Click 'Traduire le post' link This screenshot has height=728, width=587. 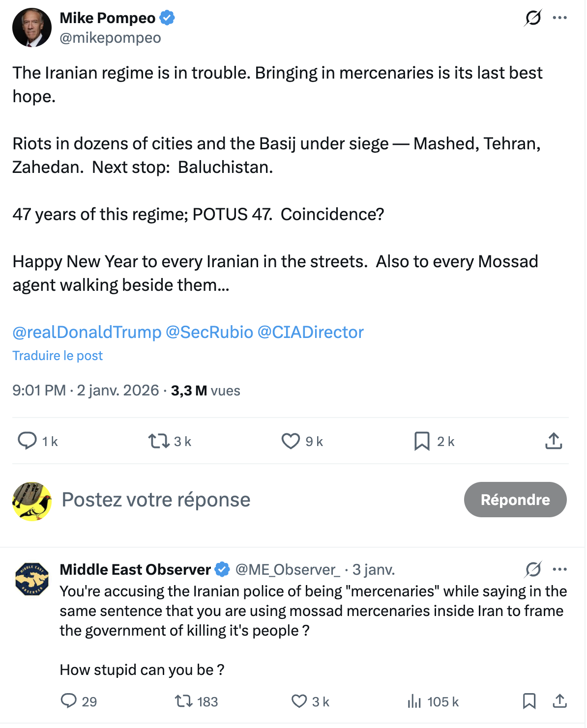point(58,356)
